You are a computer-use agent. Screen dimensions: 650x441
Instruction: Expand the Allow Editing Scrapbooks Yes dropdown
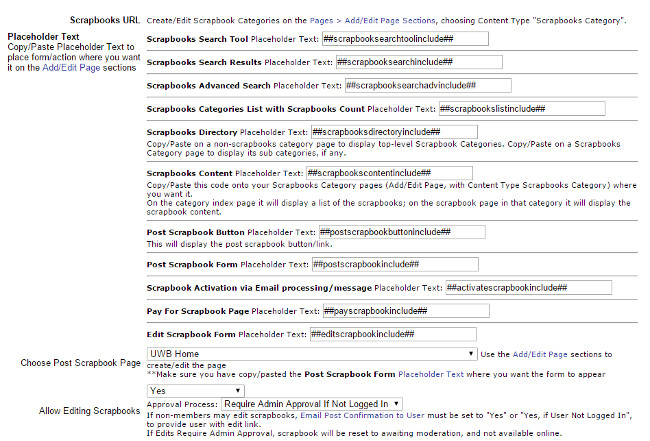(195, 390)
